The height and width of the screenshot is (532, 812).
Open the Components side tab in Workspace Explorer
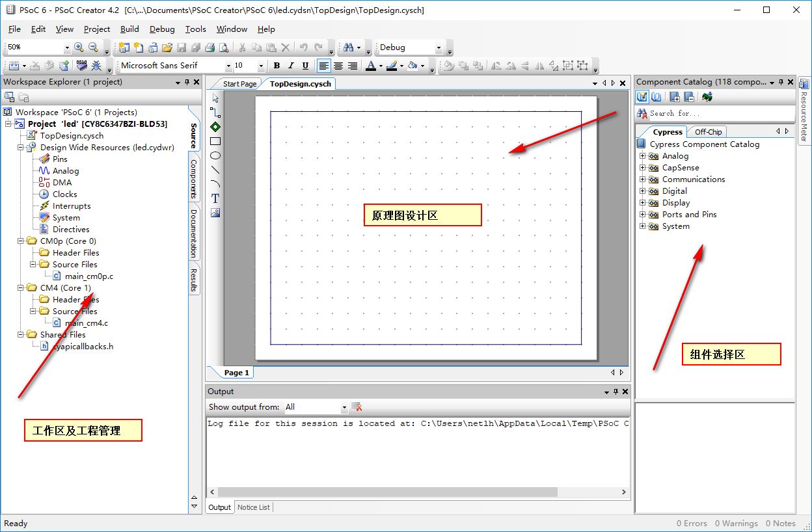[x=194, y=179]
